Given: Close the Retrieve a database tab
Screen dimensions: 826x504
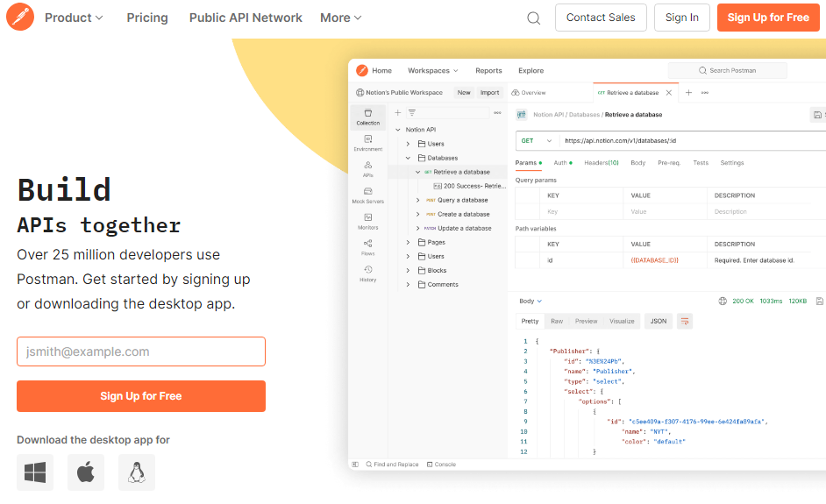Looking at the screenshot, I should click(668, 93).
